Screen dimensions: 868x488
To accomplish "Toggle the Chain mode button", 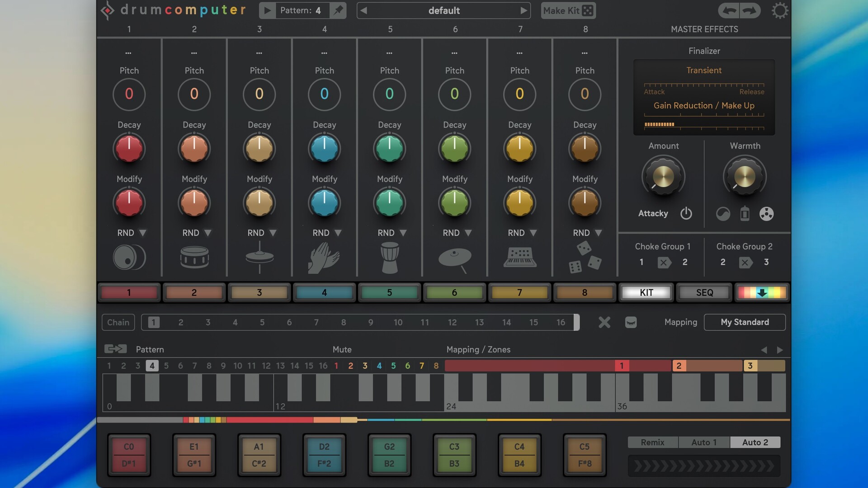I will coord(118,322).
